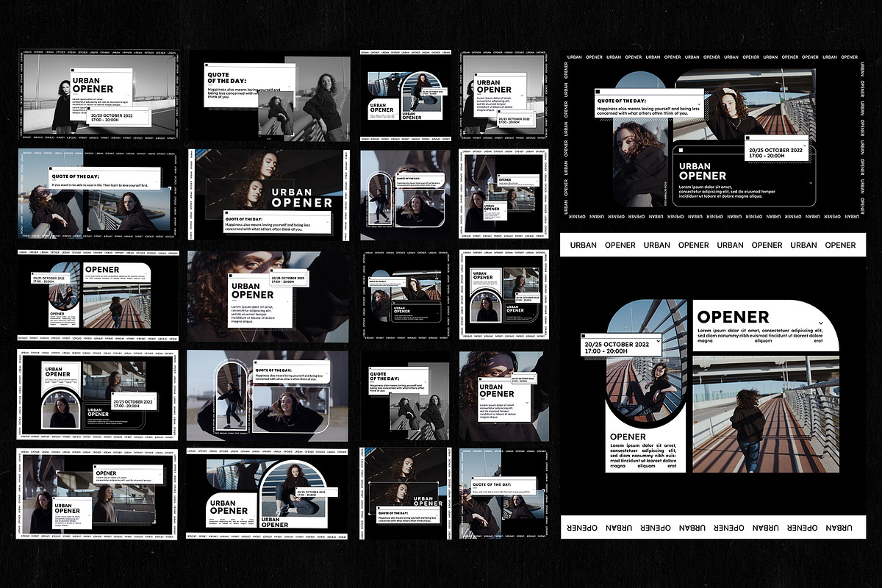The height and width of the screenshot is (588, 882).
Task: Select the square blue-sky Quote of the Day slide
Action: tap(503, 495)
